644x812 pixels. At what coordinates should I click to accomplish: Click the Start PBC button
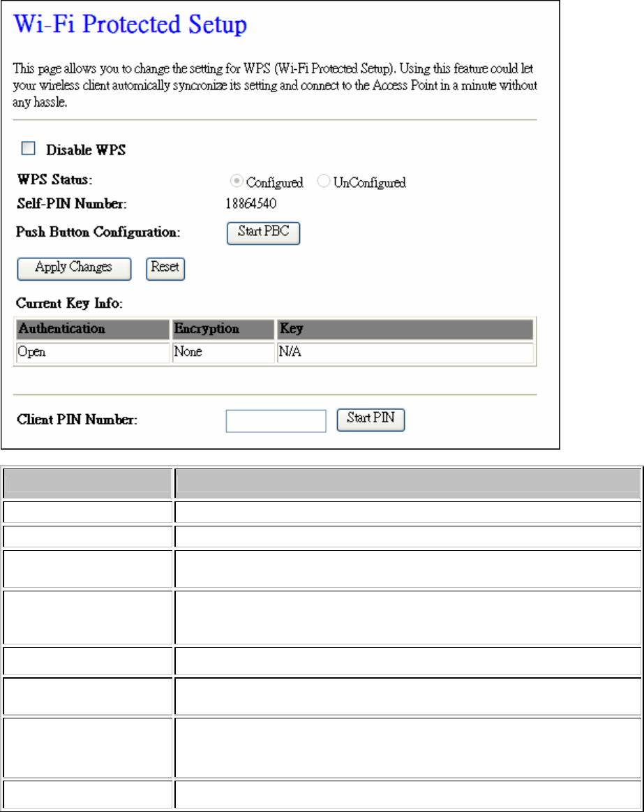pyautogui.click(x=264, y=232)
